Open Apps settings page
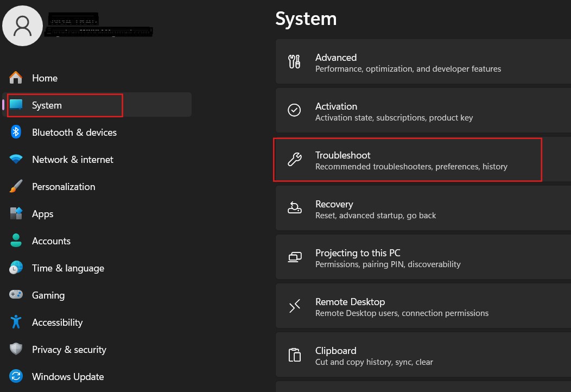 (x=97, y=213)
